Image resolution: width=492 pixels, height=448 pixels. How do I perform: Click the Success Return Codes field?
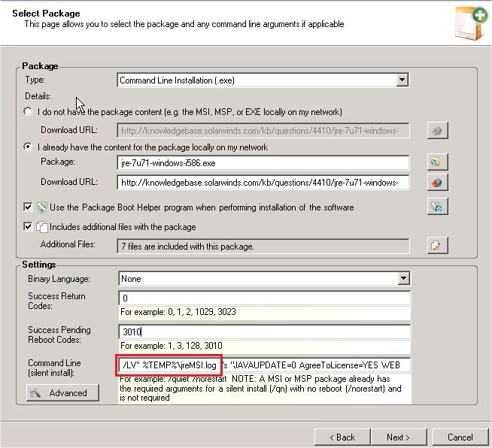[x=265, y=298]
